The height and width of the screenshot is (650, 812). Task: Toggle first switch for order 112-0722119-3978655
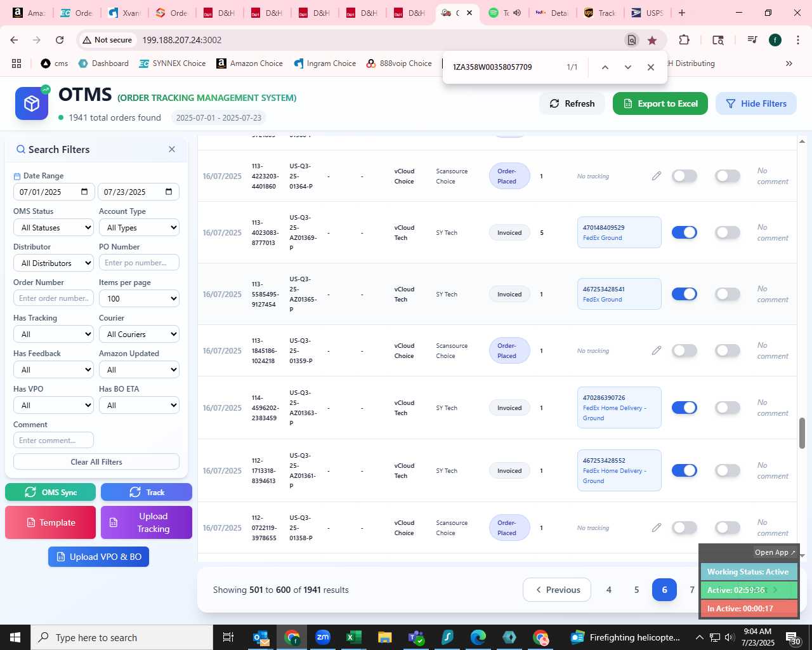pyautogui.click(x=684, y=527)
